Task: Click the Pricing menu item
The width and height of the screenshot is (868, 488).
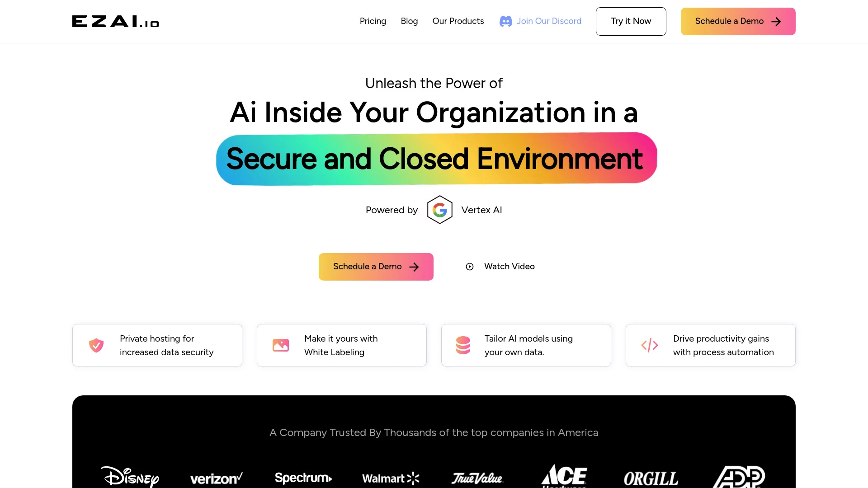Action: [373, 21]
